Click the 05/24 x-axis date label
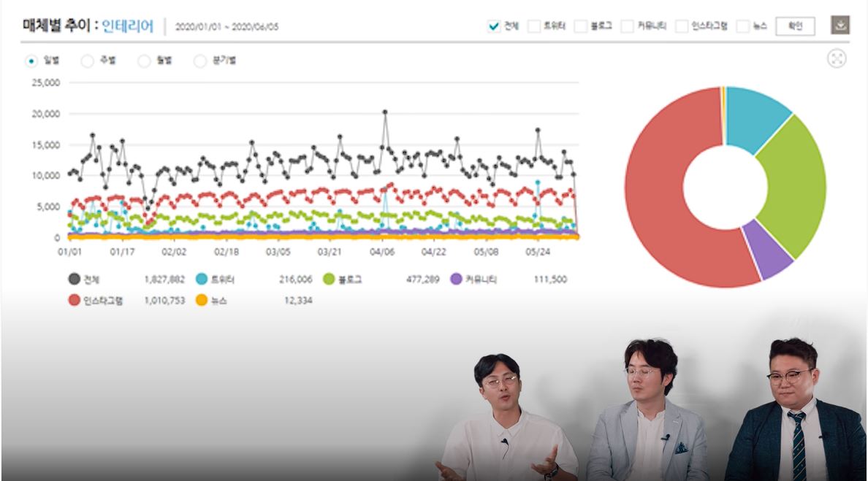This screenshot has width=868, height=481. coord(538,252)
